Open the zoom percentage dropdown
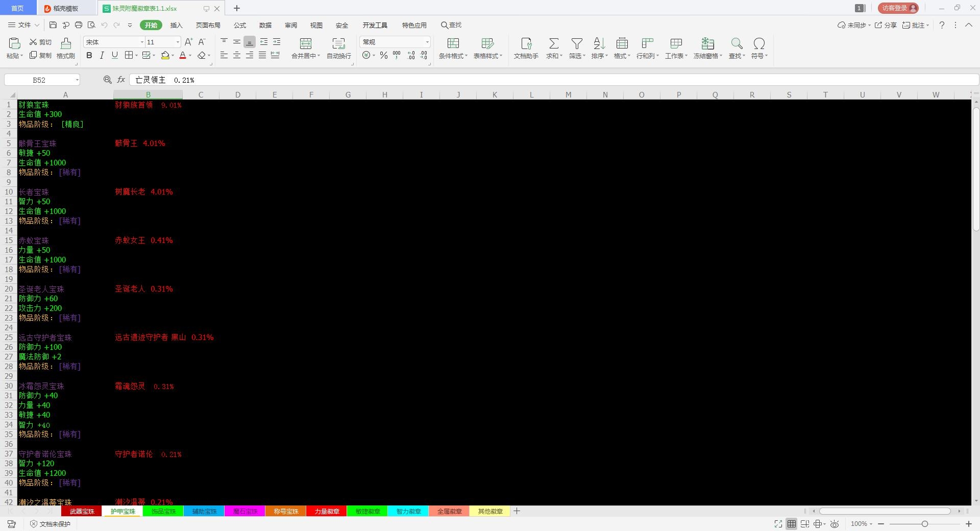This screenshot has height=531, width=980. tap(861, 524)
